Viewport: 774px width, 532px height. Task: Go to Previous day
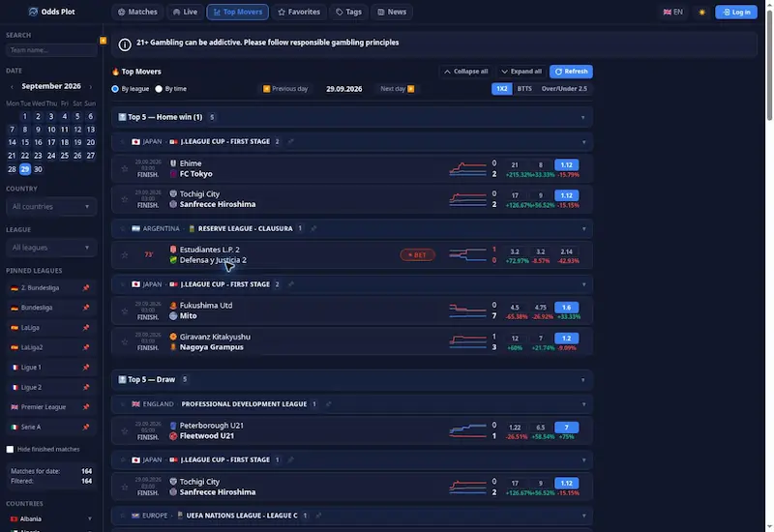pyautogui.click(x=285, y=89)
